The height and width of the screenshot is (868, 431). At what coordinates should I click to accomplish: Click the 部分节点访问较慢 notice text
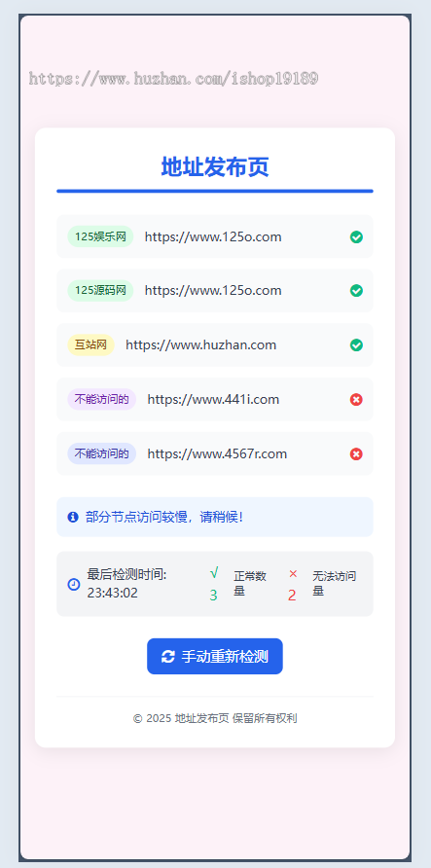tap(164, 517)
